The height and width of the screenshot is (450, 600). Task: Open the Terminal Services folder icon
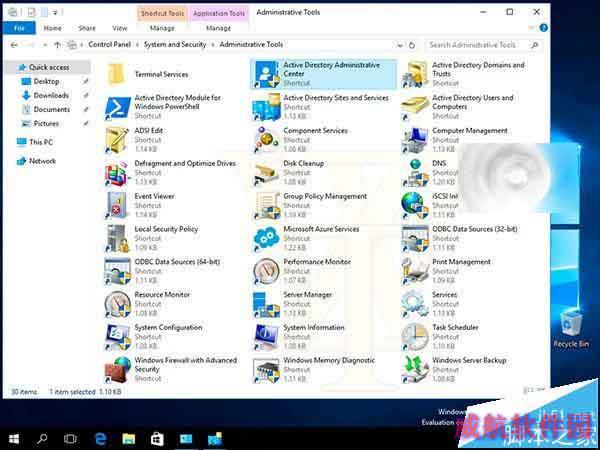click(x=116, y=74)
